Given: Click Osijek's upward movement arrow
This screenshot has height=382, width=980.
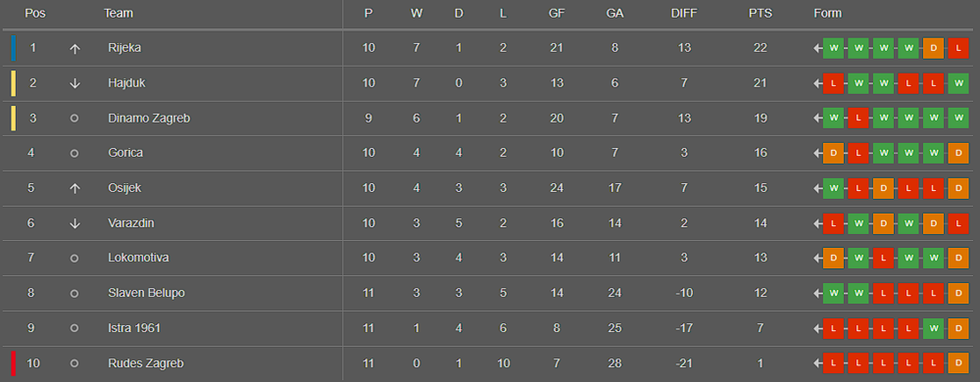Looking at the screenshot, I should [x=74, y=188].
